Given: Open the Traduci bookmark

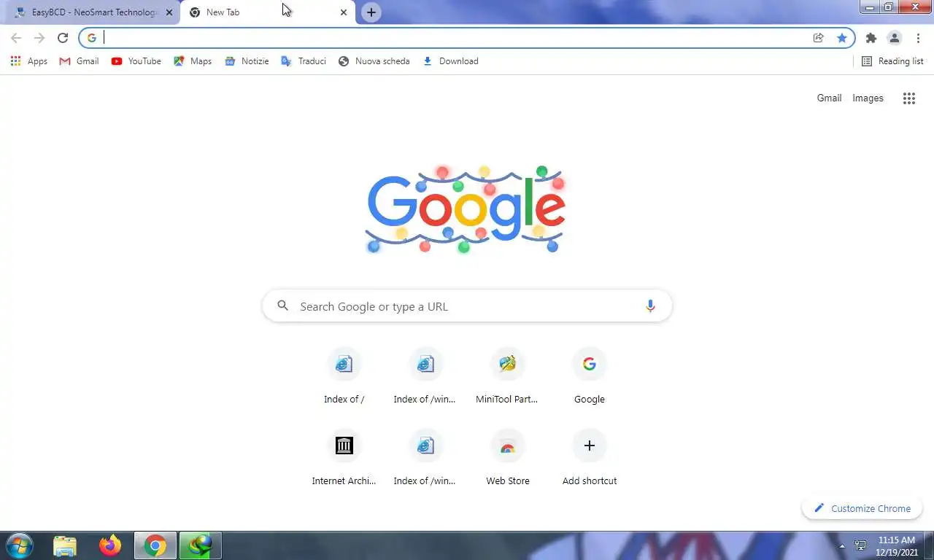Looking at the screenshot, I should click(x=304, y=61).
